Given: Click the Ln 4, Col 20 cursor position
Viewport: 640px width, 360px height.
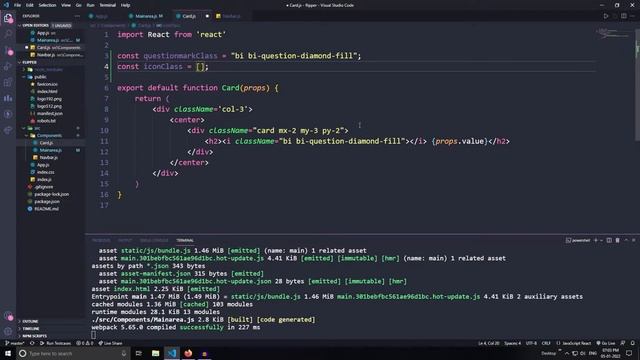Looking at the screenshot, I should click(489, 343).
